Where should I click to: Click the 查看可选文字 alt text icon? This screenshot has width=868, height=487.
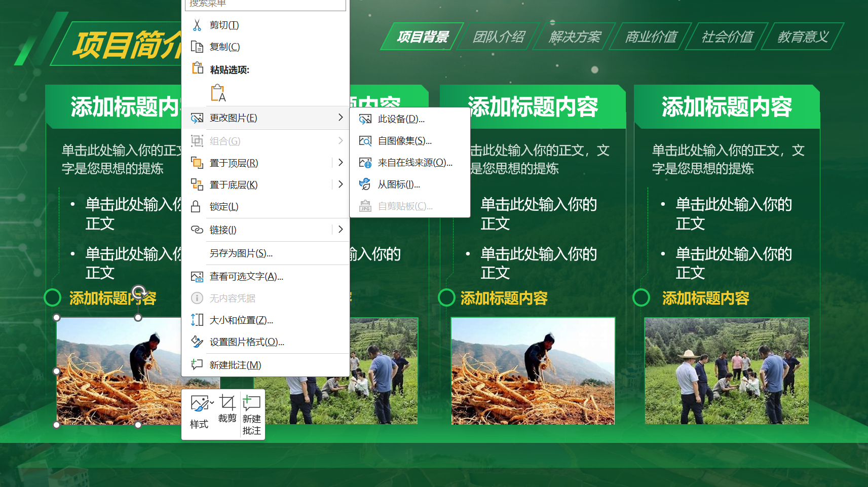197,276
